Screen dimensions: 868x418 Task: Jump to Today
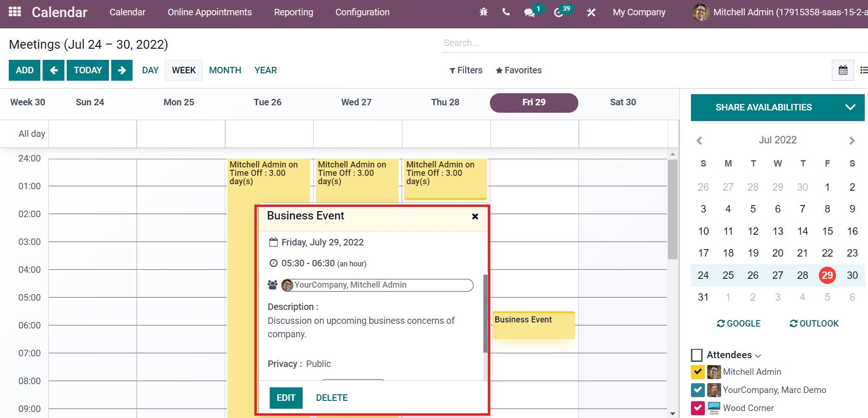click(88, 70)
